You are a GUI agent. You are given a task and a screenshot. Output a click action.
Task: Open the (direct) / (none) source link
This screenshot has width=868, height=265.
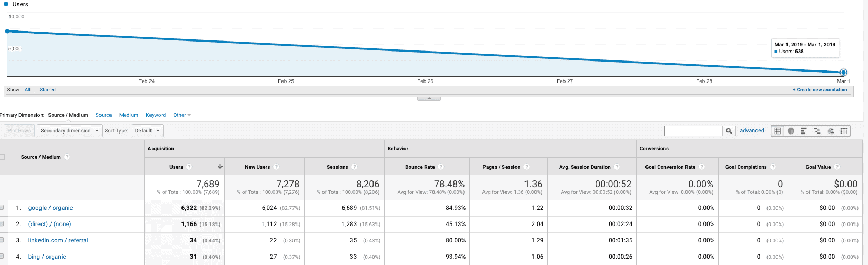coord(49,224)
